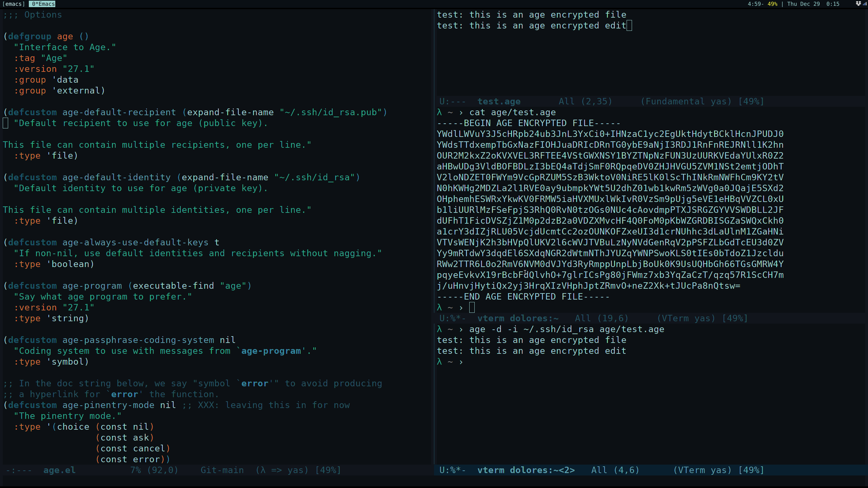Image resolution: width=868 pixels, height=488 pixels.
Task: Click the yellow 49% battery indicator
Action: [772, 4]
